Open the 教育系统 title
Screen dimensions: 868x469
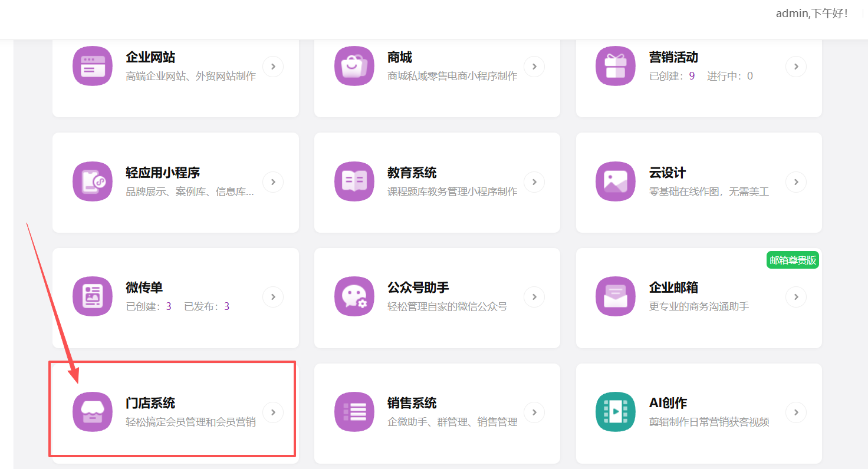(x=412, y=173)
